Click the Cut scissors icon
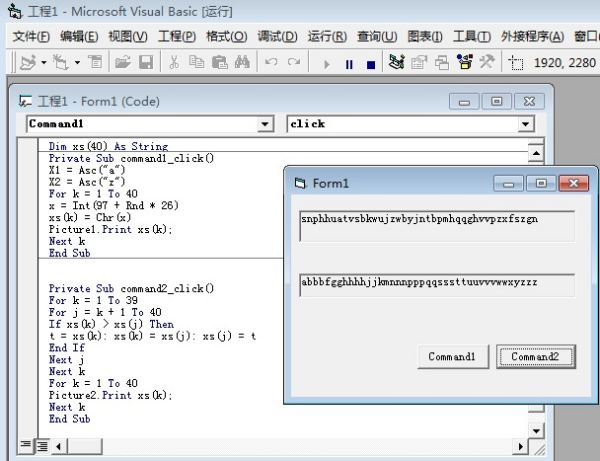600x461 pixels. coord(174,62)
